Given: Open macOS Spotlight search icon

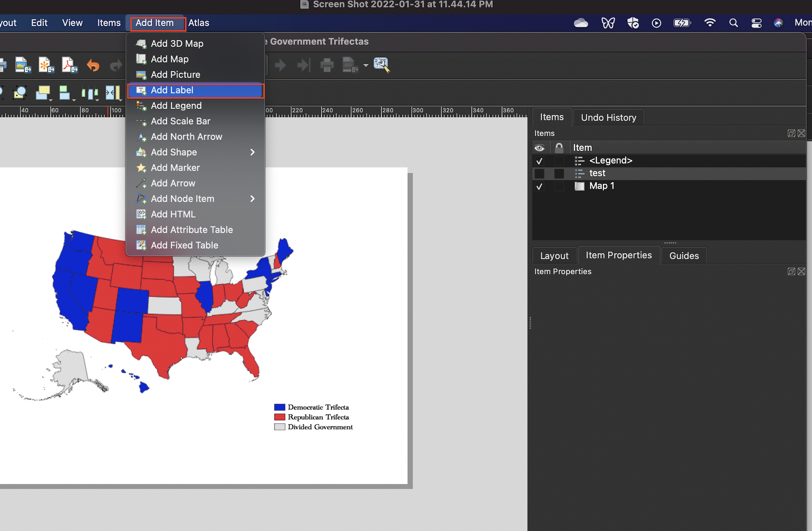Looking at the screenshot, I should coord(733,23).
